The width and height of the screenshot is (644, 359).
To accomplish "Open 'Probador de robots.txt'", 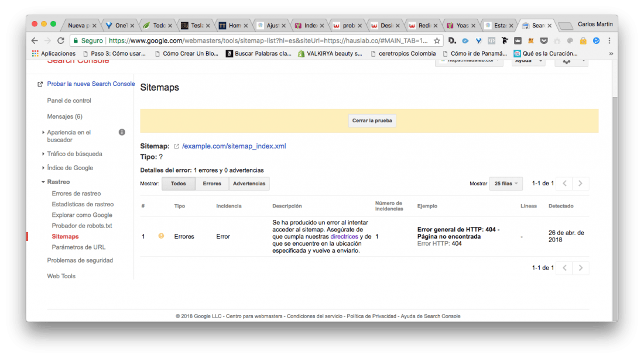I will pos(82,226).
